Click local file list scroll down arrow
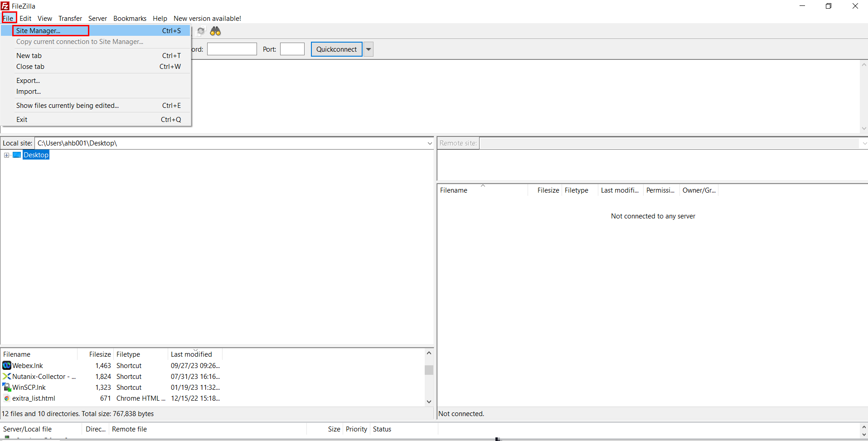Screen dimensions: 868x441 click(429, 402)
